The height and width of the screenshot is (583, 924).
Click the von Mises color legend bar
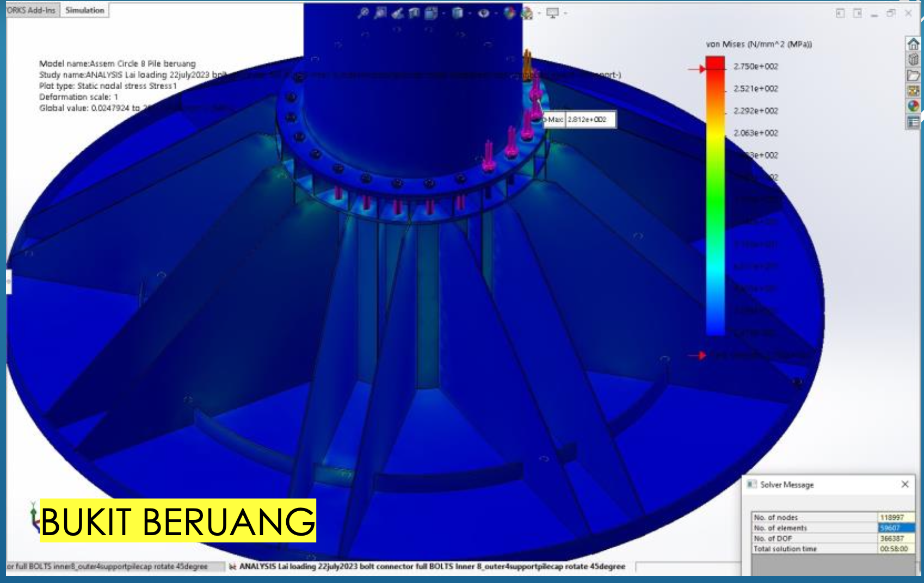715,196
